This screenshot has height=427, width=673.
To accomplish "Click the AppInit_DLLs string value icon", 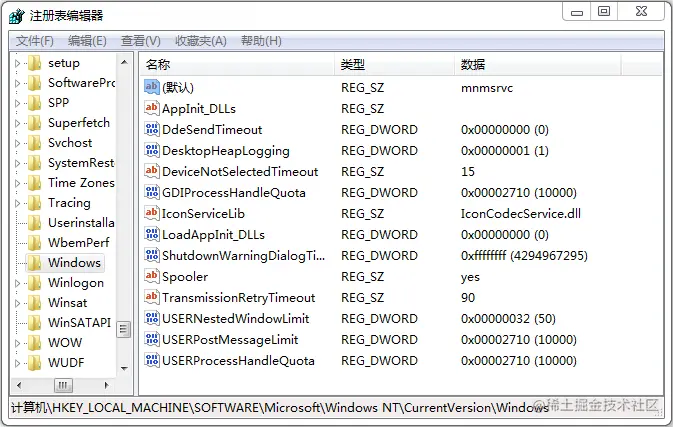I will point(152,108).
